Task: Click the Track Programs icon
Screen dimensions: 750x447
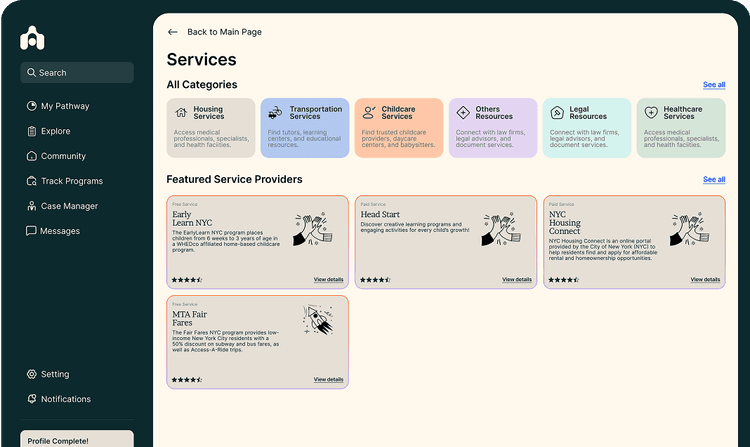Action: (x=32, y=181)
